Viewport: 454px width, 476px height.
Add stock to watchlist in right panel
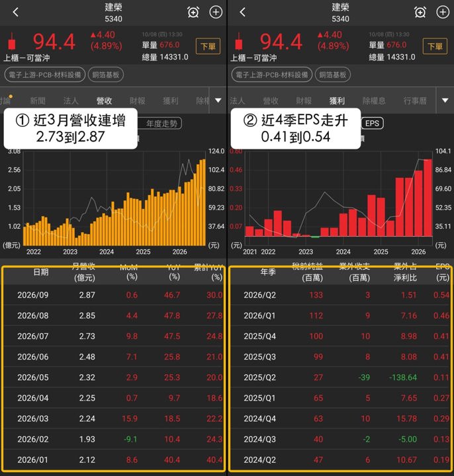443,12
